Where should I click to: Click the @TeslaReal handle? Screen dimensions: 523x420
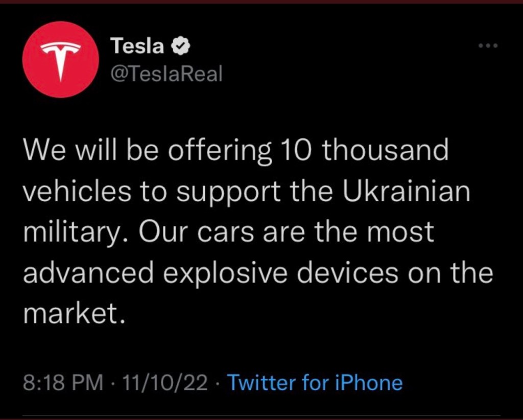click(167, 74)
